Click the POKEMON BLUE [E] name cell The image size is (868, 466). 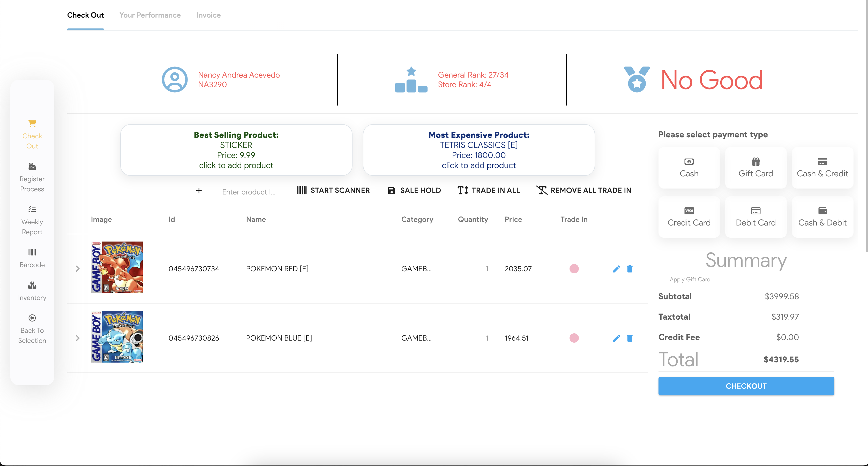click(279, 338)
